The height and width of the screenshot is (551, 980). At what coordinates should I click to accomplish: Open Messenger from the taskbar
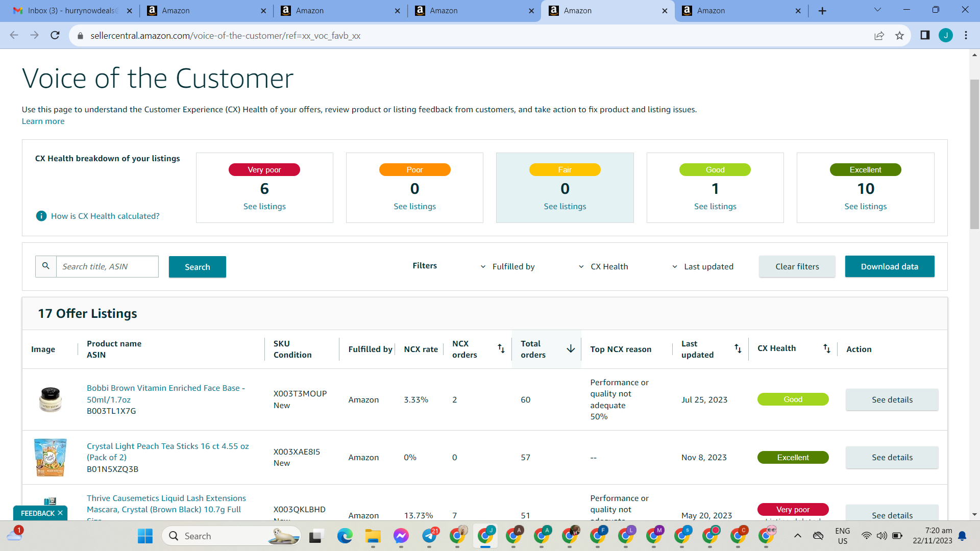point(401,536)
